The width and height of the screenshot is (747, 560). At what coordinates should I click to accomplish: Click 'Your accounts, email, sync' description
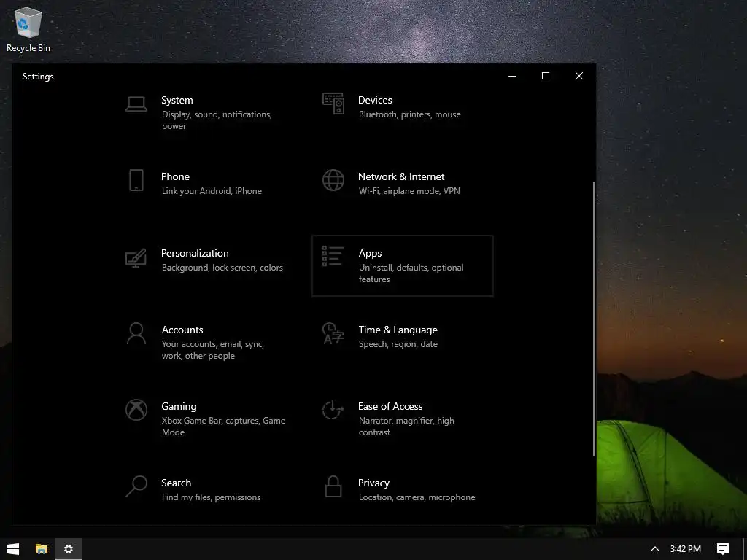[x=213, y=350]
